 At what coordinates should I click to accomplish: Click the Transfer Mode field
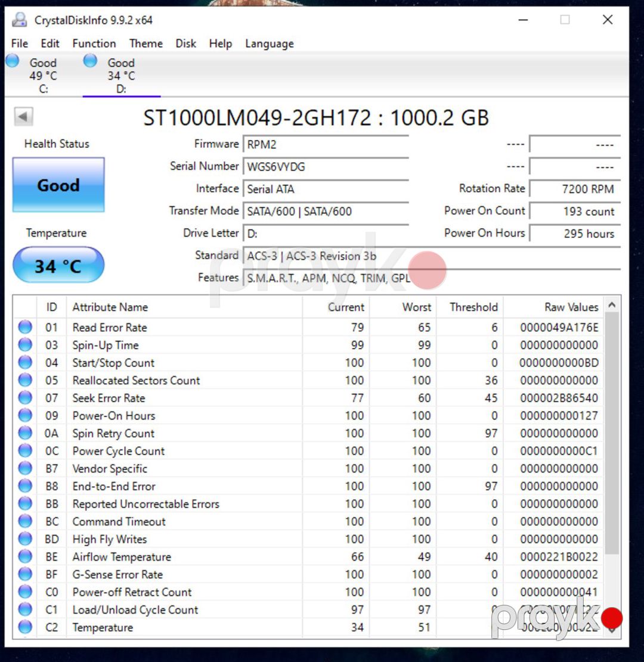pos(326,211)
